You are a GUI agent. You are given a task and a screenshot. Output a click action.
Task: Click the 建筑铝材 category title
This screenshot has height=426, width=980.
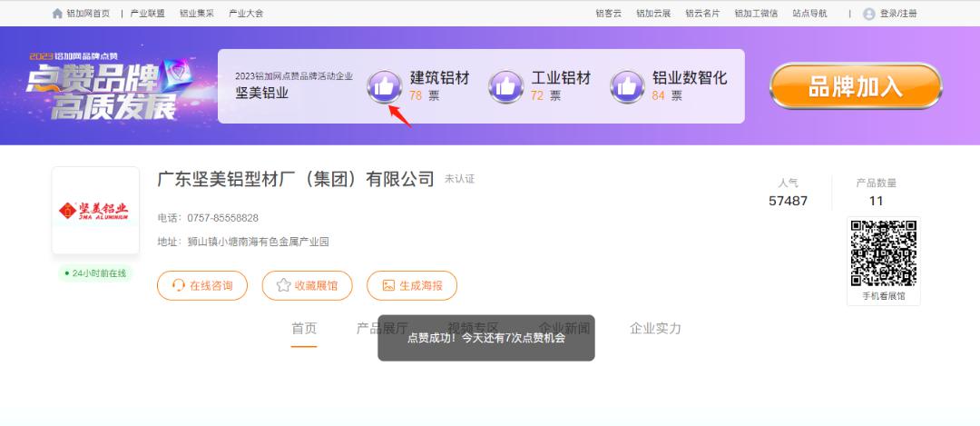[x=439, y=77]
